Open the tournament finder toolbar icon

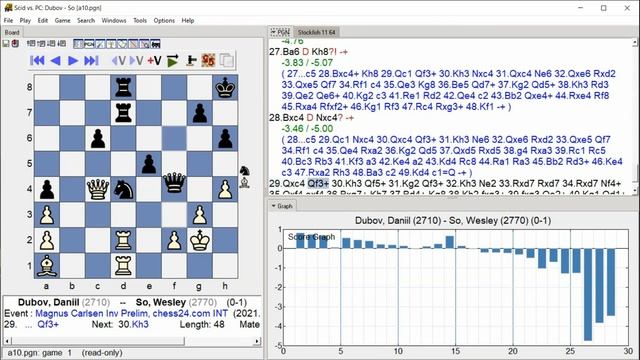100,44
